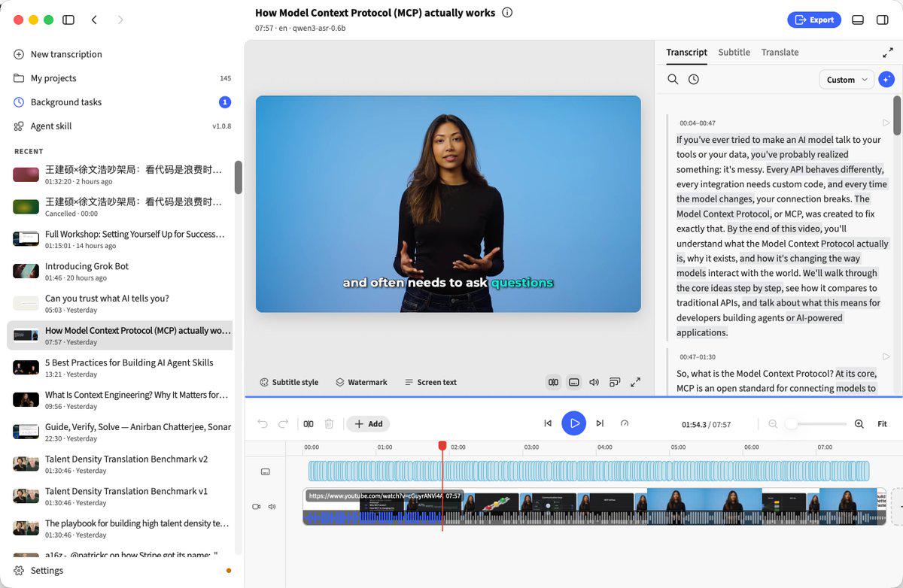Viewport: 903px width, 588px height.
Task: Open '5 Best Practices for Building AI Agent Skills'
Action: click(x=120, y=368)
